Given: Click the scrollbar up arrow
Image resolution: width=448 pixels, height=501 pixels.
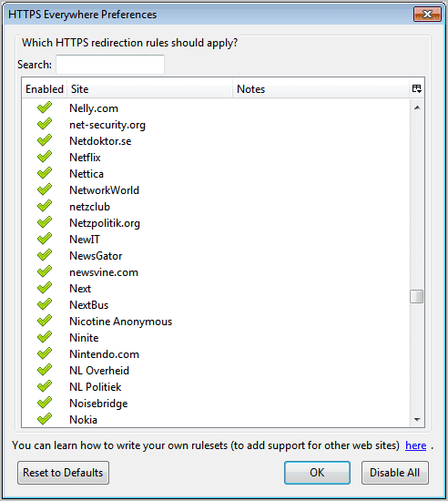Looking at the screenshot, I should coord(417,107).
